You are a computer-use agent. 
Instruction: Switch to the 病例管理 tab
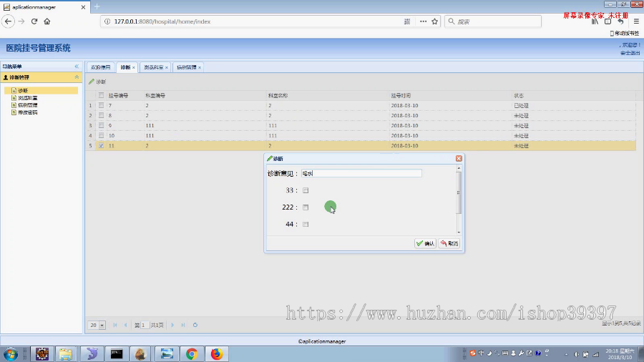pyautogui.click(x=187, y=67)
